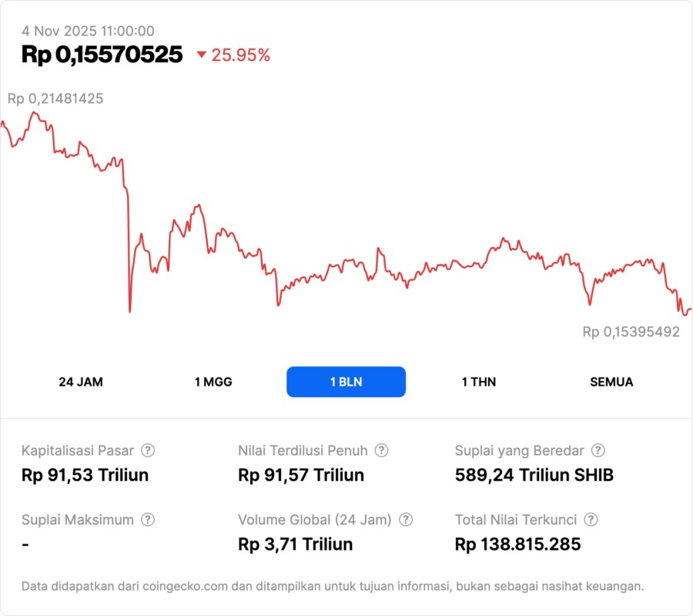The height and width of the screenshot is (616, 693).
Task: Click the chart's sharp price drop low point
Action: tap(129, 311)
